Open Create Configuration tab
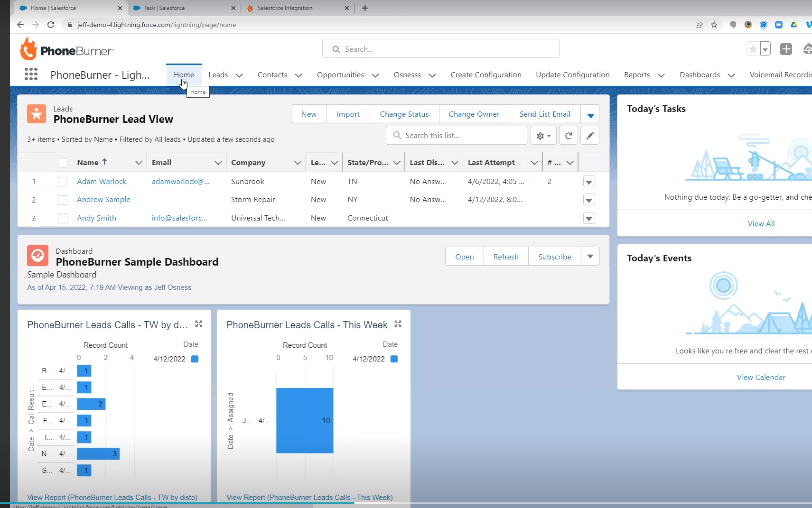The image size is (812, 508). [x=486, y=75]
